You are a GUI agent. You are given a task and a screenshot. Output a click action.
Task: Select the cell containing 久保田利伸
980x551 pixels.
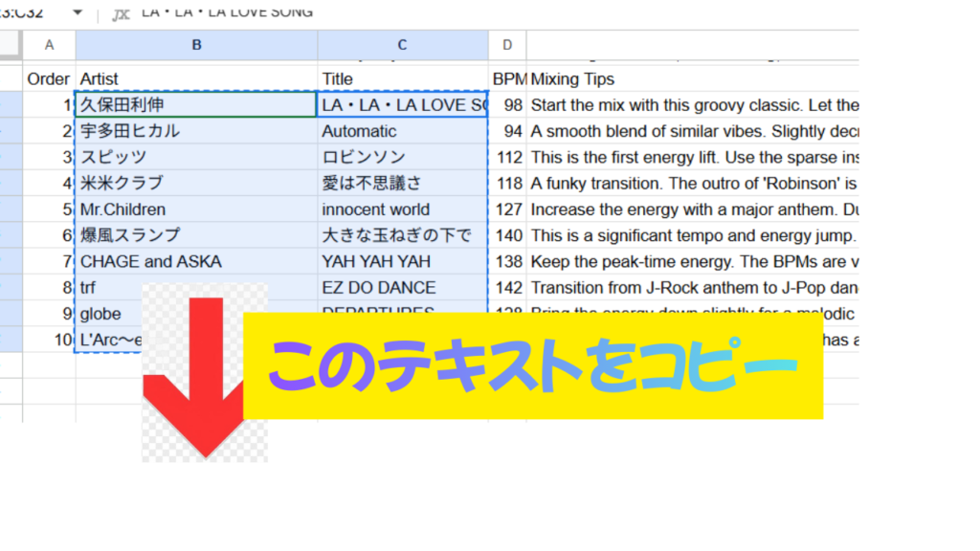pyautogui.click(x=196, y=104)
